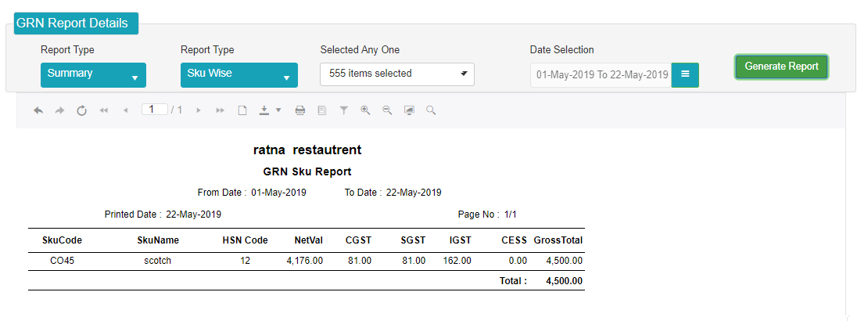
Task: Click the zoom in magnifier icon
Action: coord(365,110)
